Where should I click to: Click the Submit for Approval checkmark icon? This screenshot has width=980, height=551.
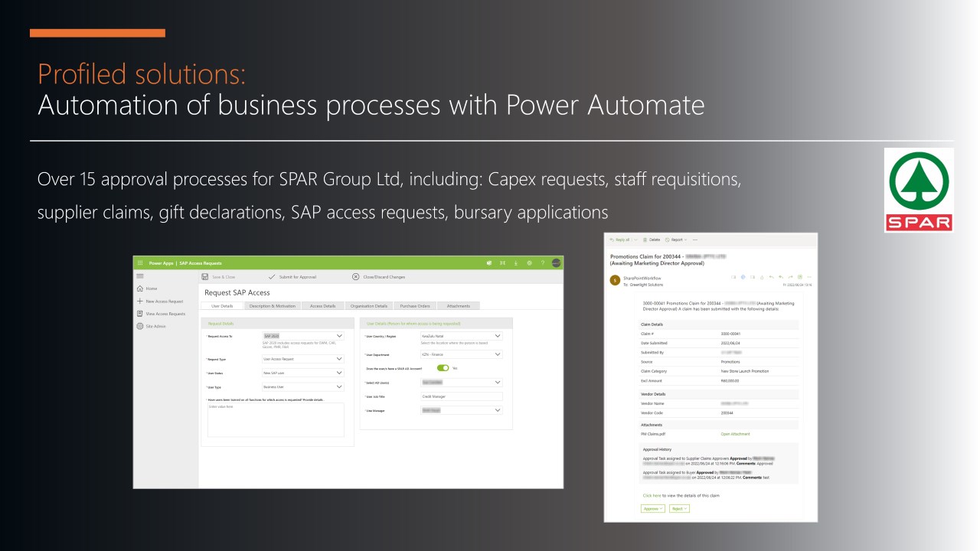(x=272, y=277)
